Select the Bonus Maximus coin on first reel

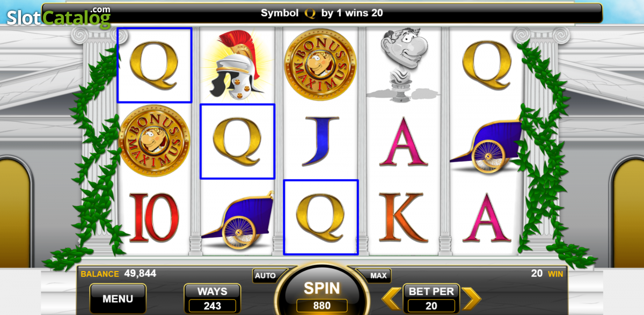tap(154, 142)
